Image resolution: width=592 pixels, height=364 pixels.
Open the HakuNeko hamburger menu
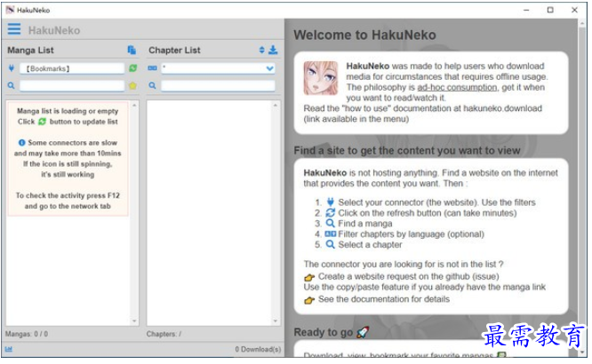(x=14, y=29)
